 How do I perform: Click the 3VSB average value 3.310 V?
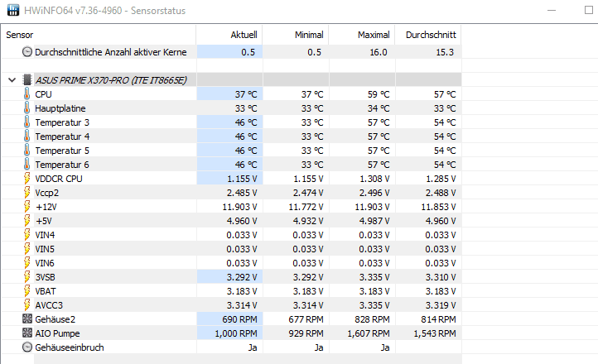pyautogui.click(x=441, y=278)
